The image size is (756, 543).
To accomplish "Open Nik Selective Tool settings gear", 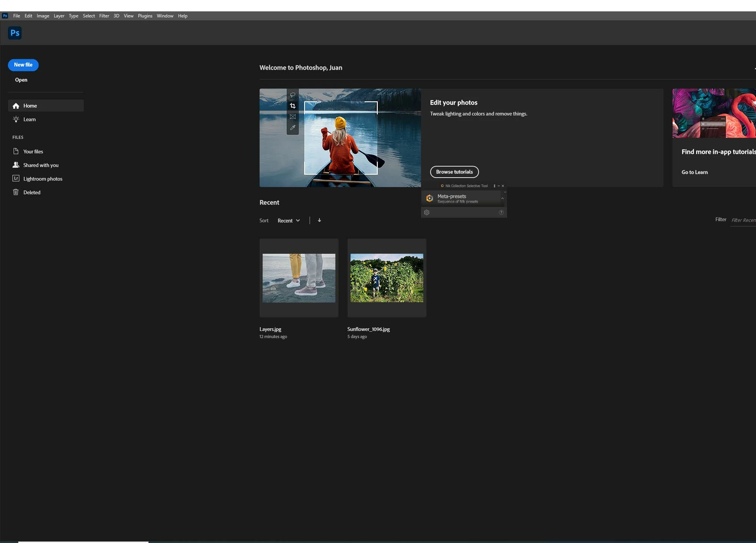I will pos(427,212).
